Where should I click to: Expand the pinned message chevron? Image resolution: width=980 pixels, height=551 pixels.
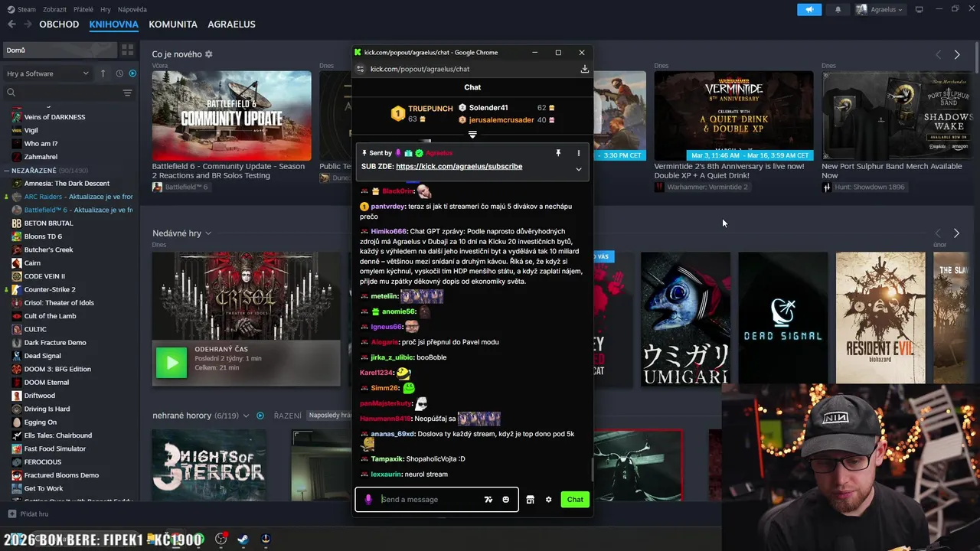[x=578, y=169]
